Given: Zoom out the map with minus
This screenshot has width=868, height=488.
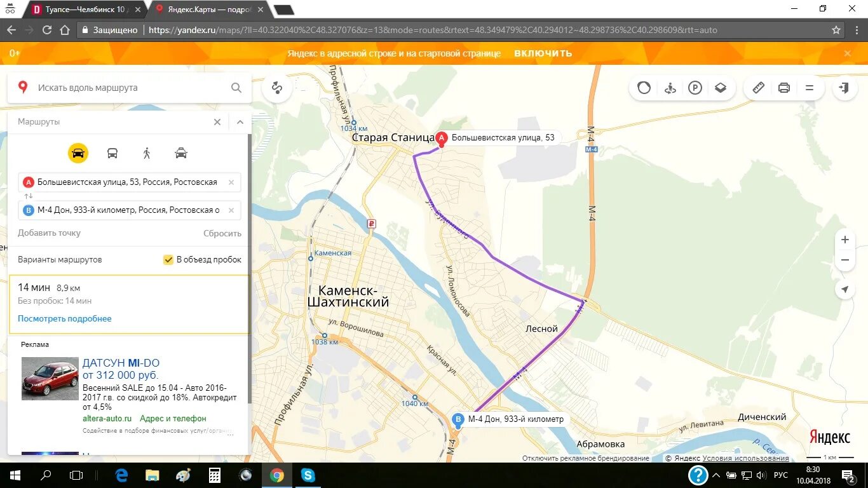Looking at the screenshot, I should point(844,260).
